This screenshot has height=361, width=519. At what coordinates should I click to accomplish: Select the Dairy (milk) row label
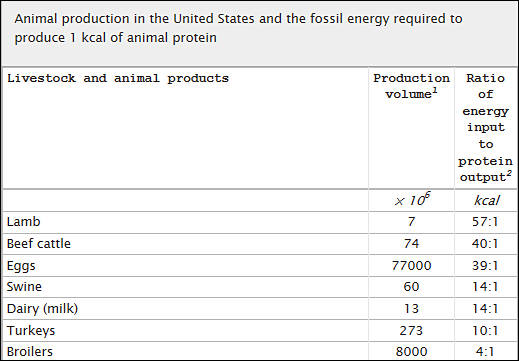click(42, 309)
